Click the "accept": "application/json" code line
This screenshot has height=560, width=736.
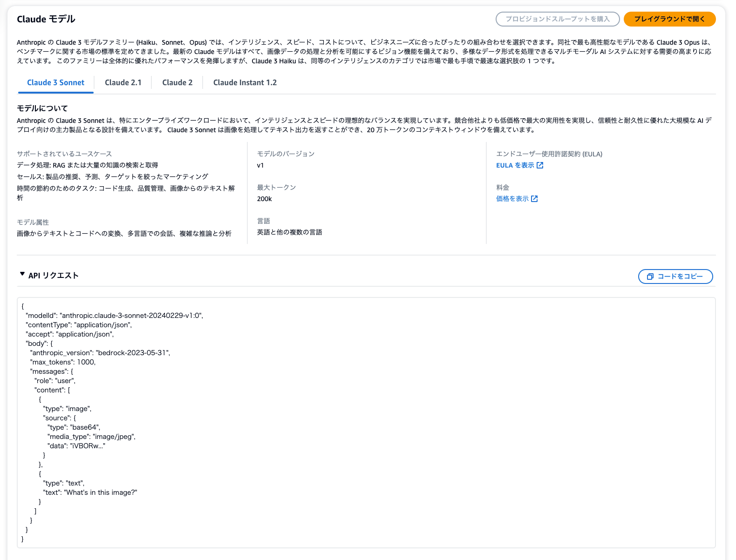click(x=70, y=334)
